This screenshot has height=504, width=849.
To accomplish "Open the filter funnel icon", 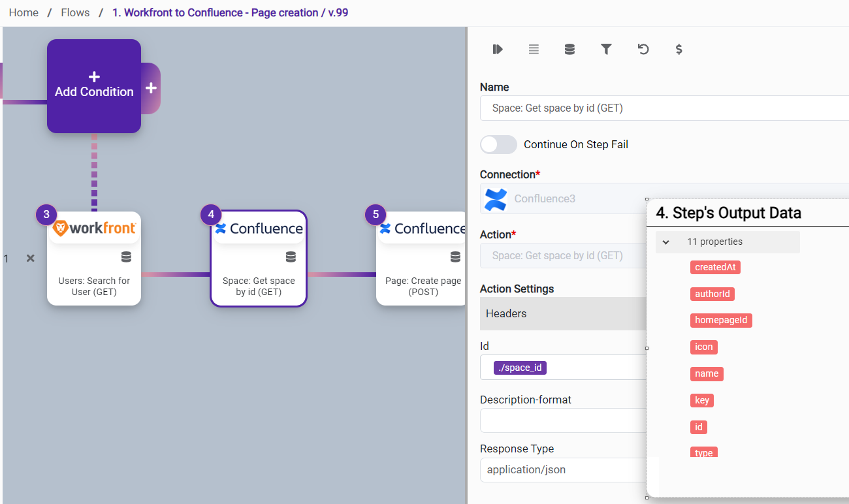I will point(606,49).
